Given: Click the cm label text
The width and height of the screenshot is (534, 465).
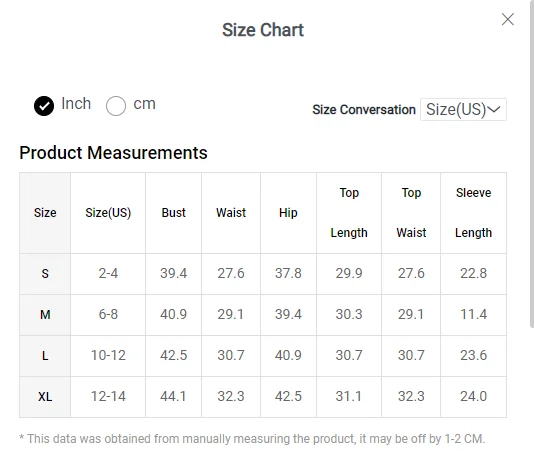Looking at the screenshot, I should [x=144, y=104].
